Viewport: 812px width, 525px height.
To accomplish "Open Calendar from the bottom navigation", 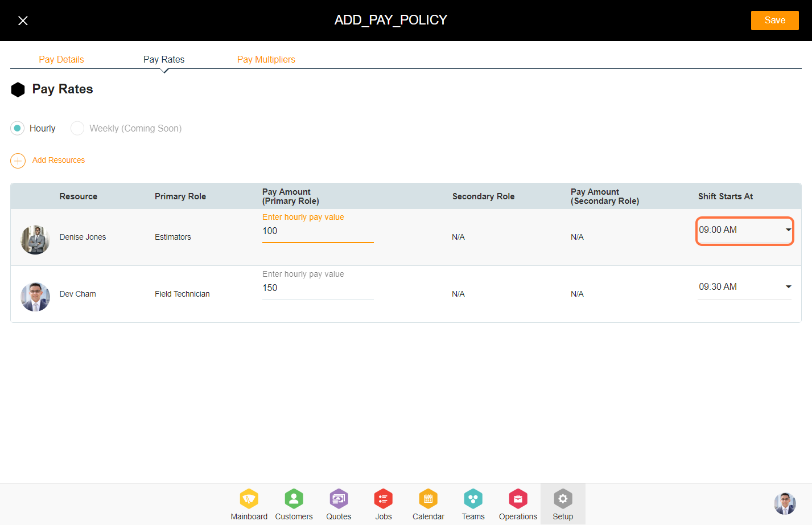I will (x=428, y=504).
